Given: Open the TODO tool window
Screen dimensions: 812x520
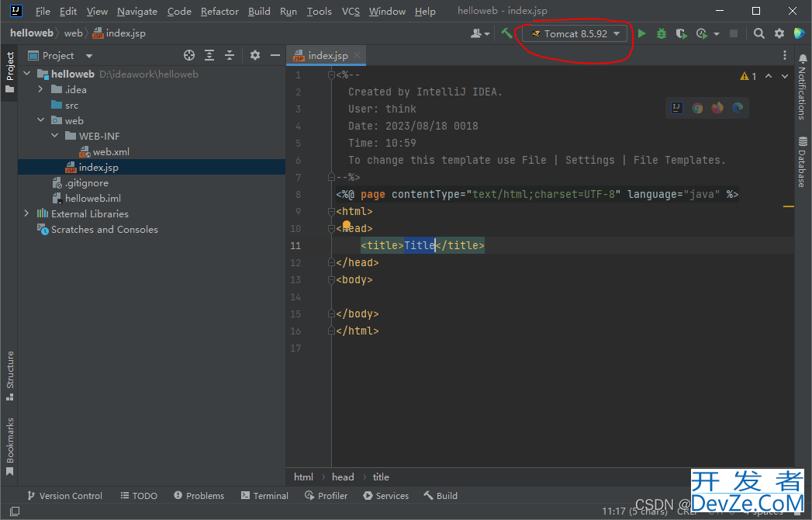Looking at the screenshot, I should (139, 496).
